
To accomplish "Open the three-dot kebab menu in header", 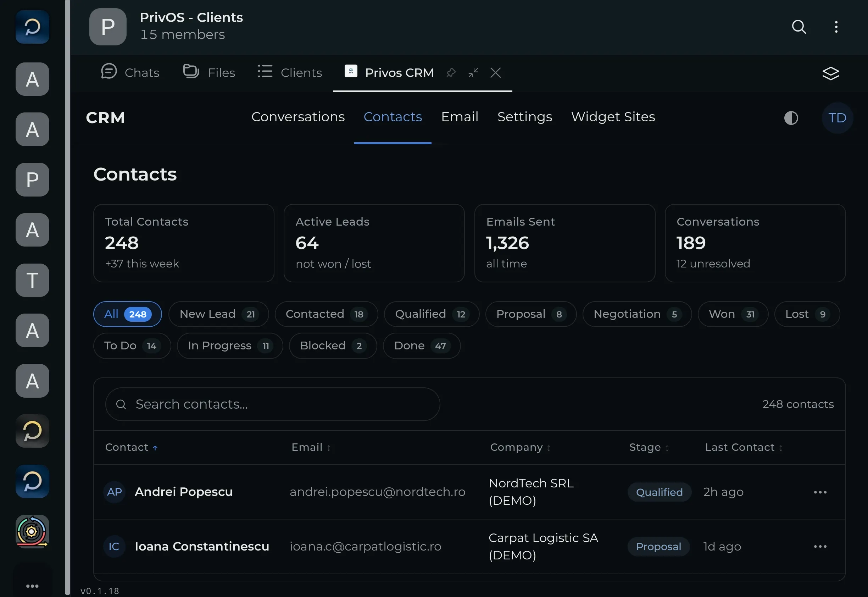I will coord(836,27).
